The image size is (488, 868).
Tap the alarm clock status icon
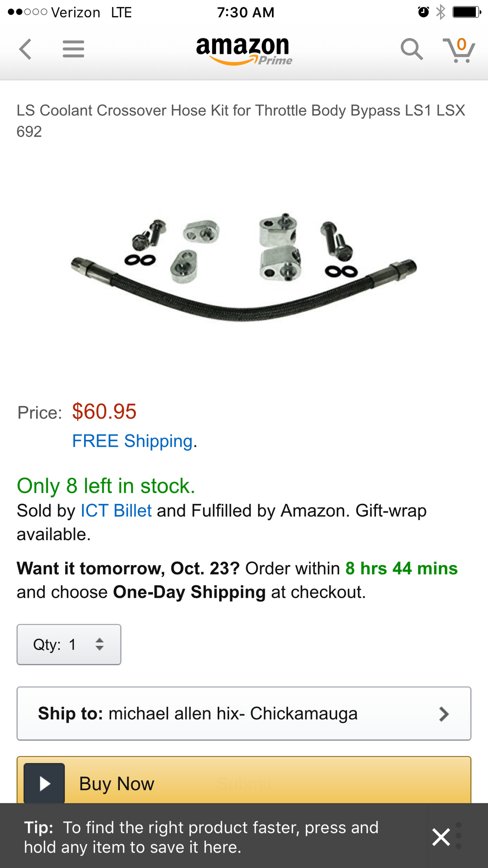point(423,12)
